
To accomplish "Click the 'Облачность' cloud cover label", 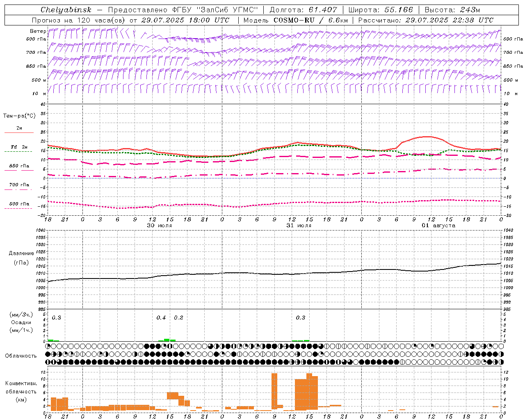I will click(21, 356).
